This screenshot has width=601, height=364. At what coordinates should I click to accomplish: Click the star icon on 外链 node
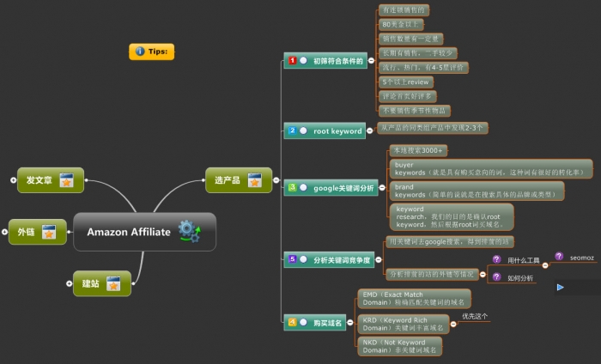coord(49,232)
